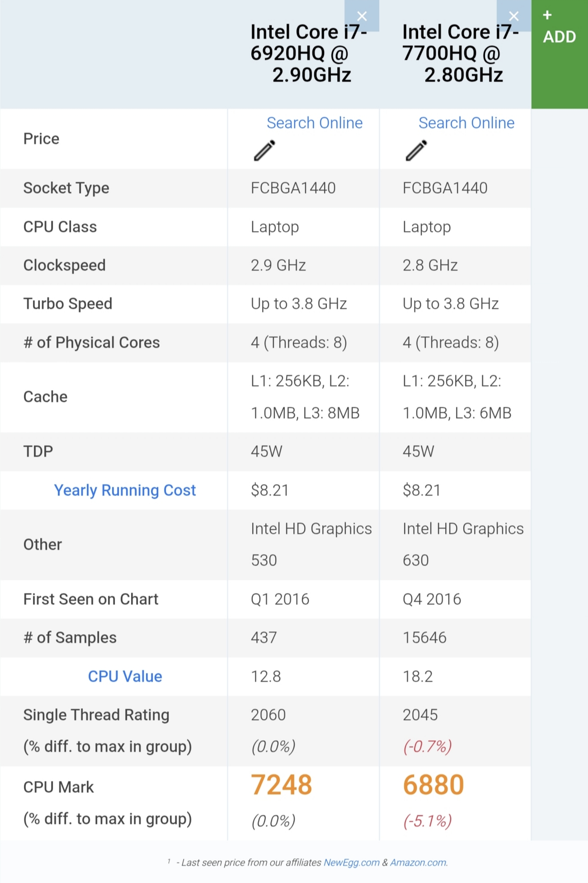Remove the i7-7700HQ column with its X icon
588x883 pixels.
(x=513, y=16)
